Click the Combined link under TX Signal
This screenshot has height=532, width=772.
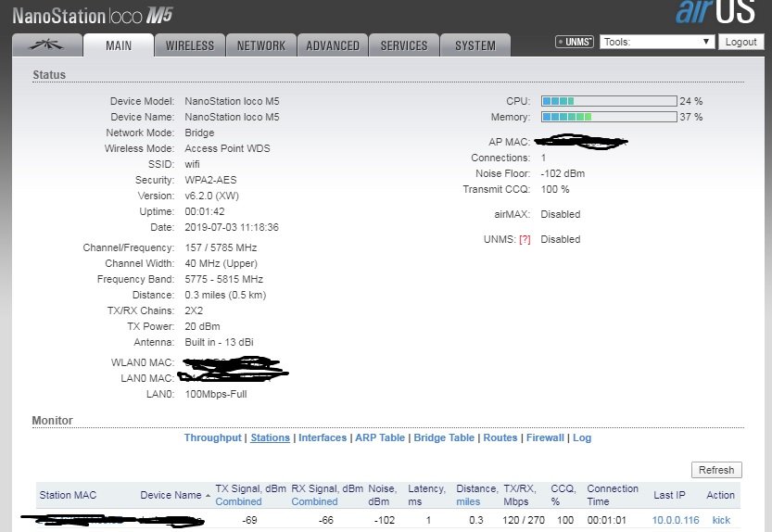click(x=238, y=501)
